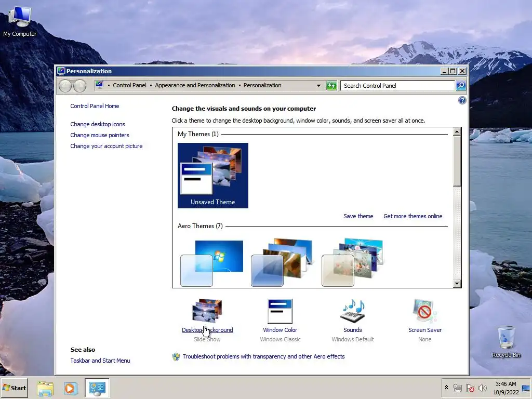The width and height of the screenshot is (532, 399).
Task: Click Control Panel breadcrumb
Action: tap(129, 86)
